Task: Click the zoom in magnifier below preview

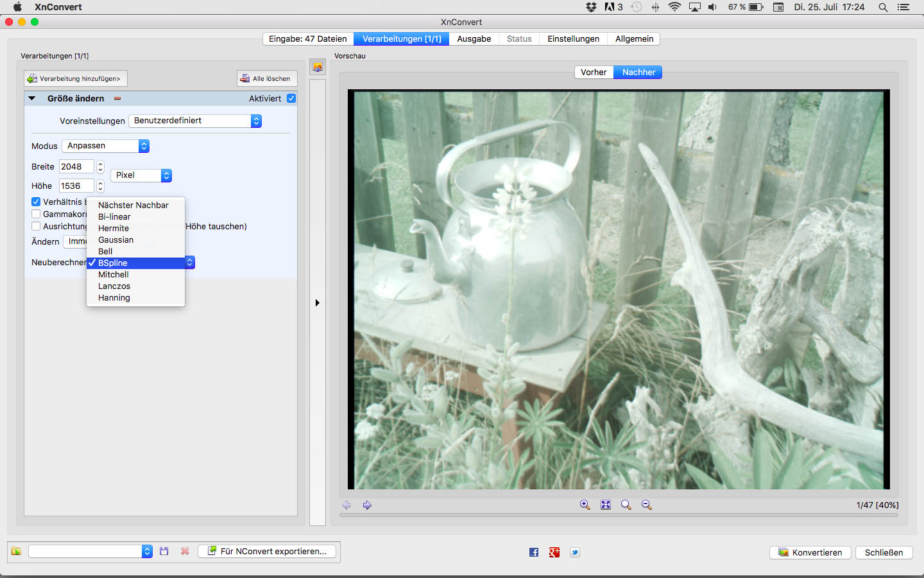Action: click(x=585, y=505)
